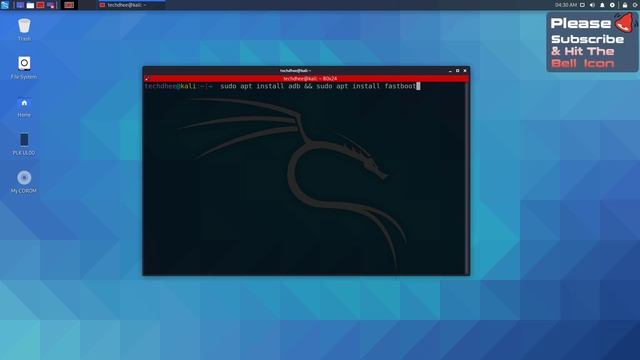Click the 'techdhee@kali' prompt text

tap(170, 86)
